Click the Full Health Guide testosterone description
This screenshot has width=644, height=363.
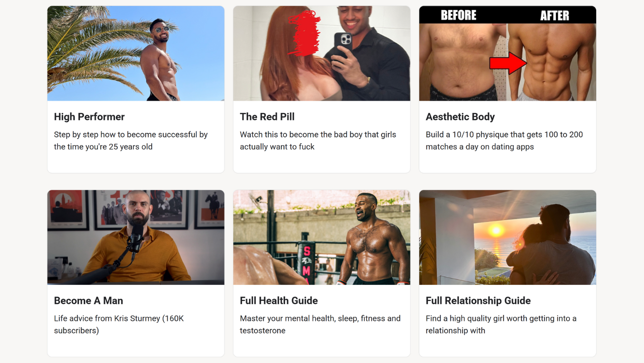(x=320, y=324)
